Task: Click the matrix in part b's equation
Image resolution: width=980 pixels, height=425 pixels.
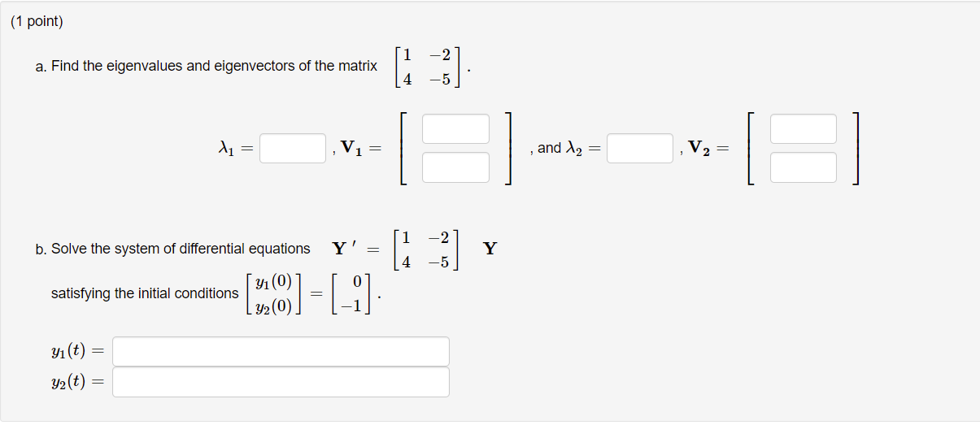Action: (x=427, y=249)
